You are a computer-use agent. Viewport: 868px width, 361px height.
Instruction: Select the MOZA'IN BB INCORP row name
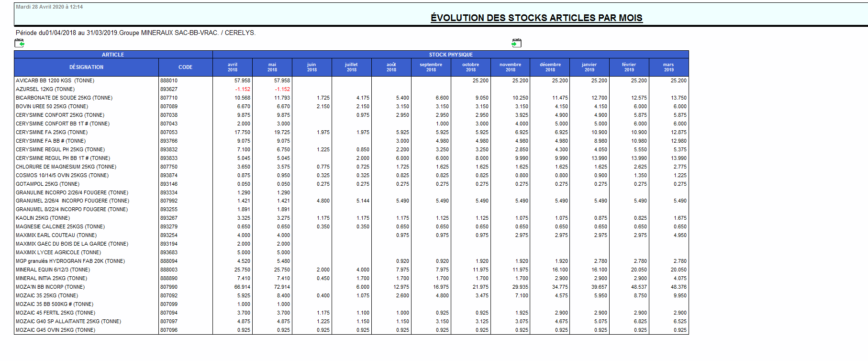tap(50, 287)
